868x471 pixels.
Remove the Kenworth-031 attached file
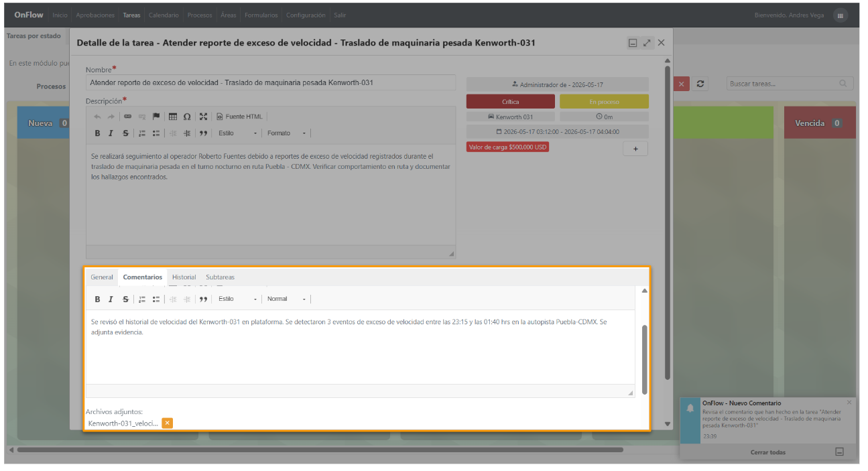(167, 423)
